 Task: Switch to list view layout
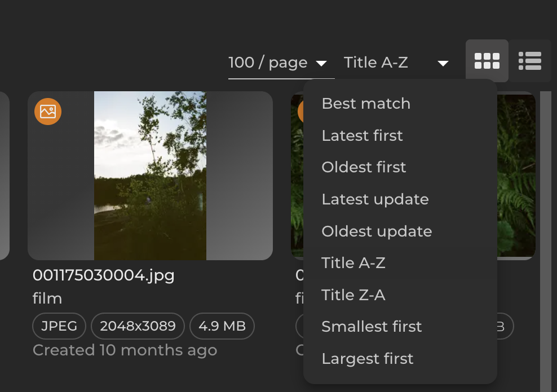pos(529,61)
